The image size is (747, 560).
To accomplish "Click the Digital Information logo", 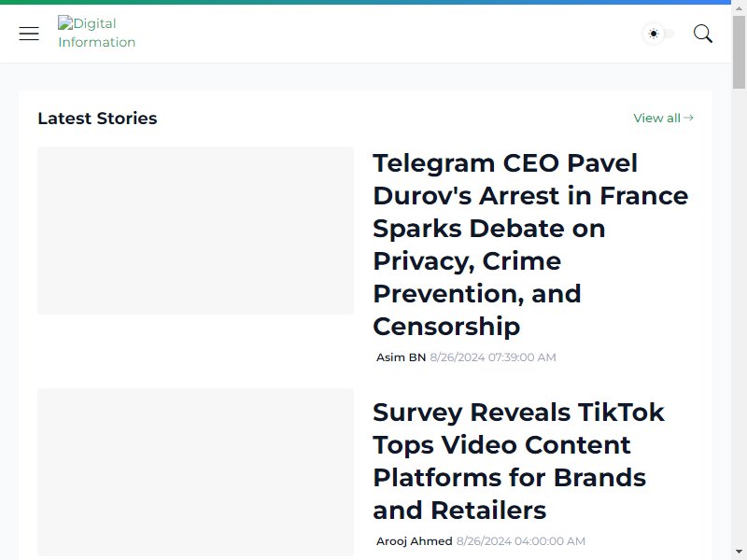I will click(97, 33).
